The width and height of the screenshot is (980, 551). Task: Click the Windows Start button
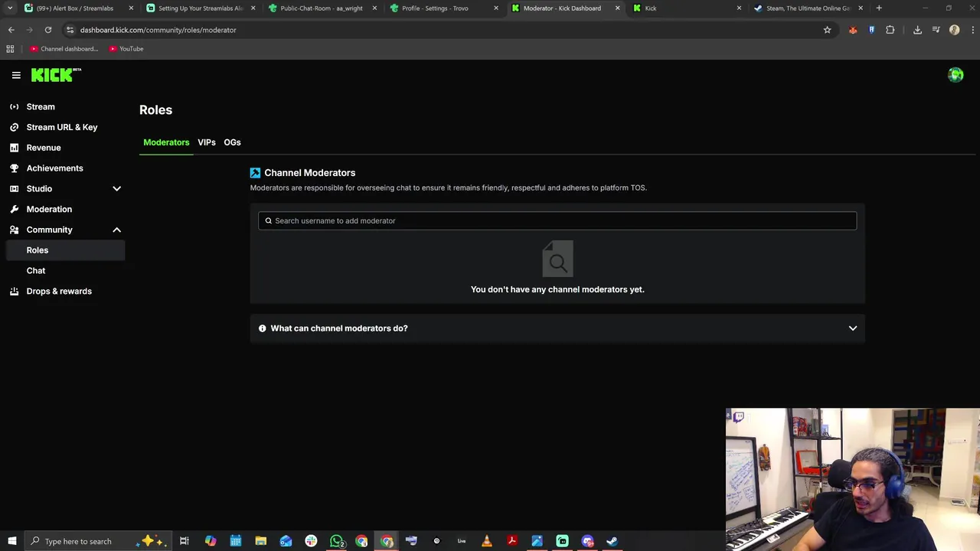click(x=11, y=541)
